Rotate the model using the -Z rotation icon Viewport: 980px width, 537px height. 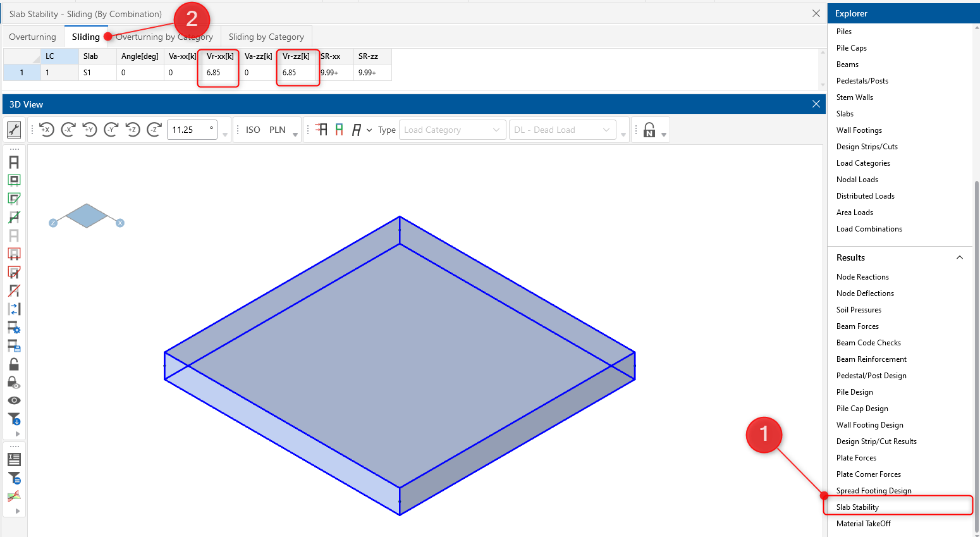click(154, 130)
